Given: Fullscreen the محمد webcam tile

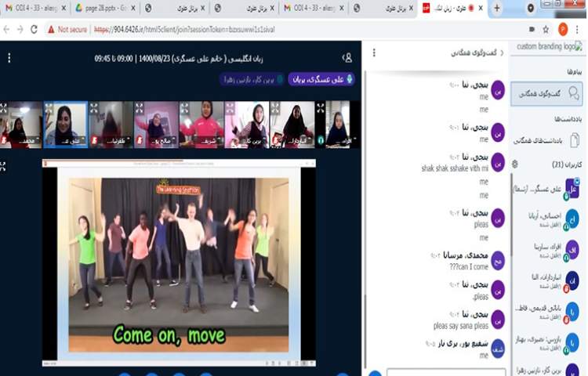Looking at the screenshot, I should (x=3, y=108).
